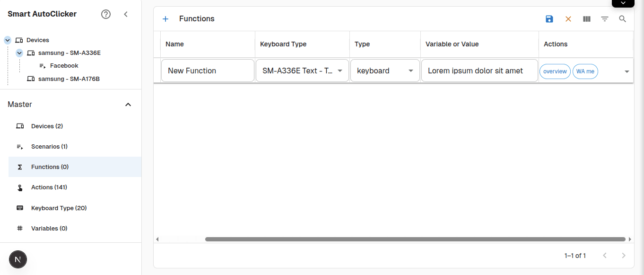The height and width of the screenshot is (275, 644).
Task: Click the WA me action chip
Action: coord(585,71)
